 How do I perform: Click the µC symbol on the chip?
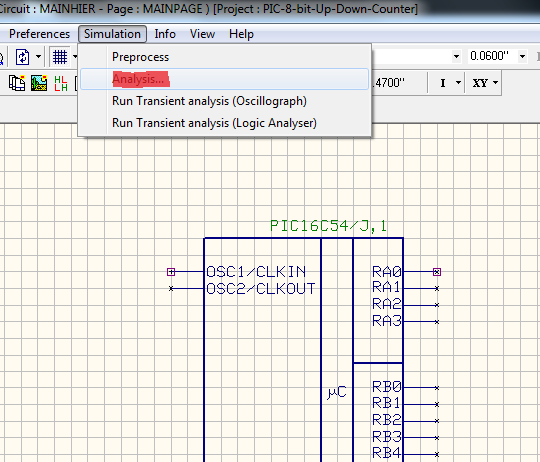pyautogui.click(x=336, y=392)
